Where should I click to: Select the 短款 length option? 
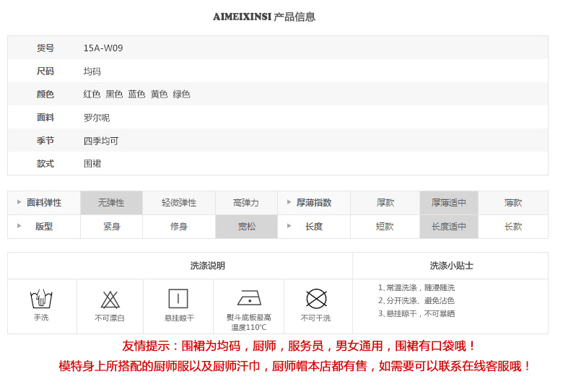385,227
